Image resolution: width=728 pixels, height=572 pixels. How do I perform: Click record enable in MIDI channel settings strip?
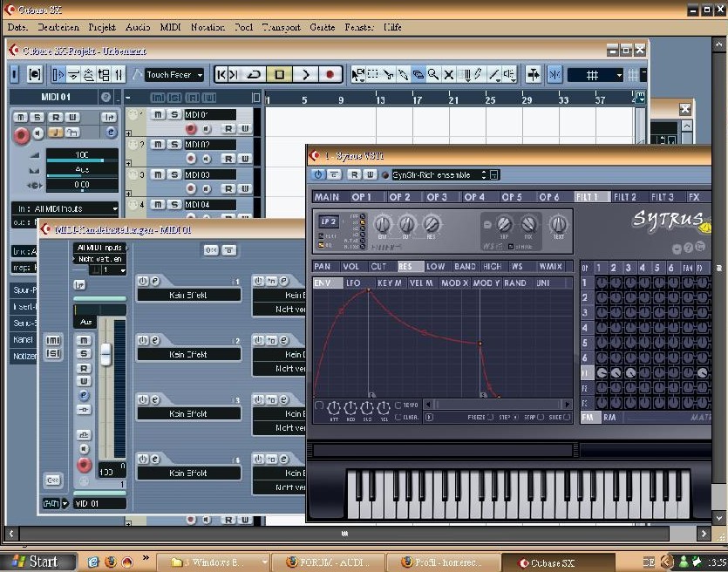pyautogui.click(x=84, y=464)
